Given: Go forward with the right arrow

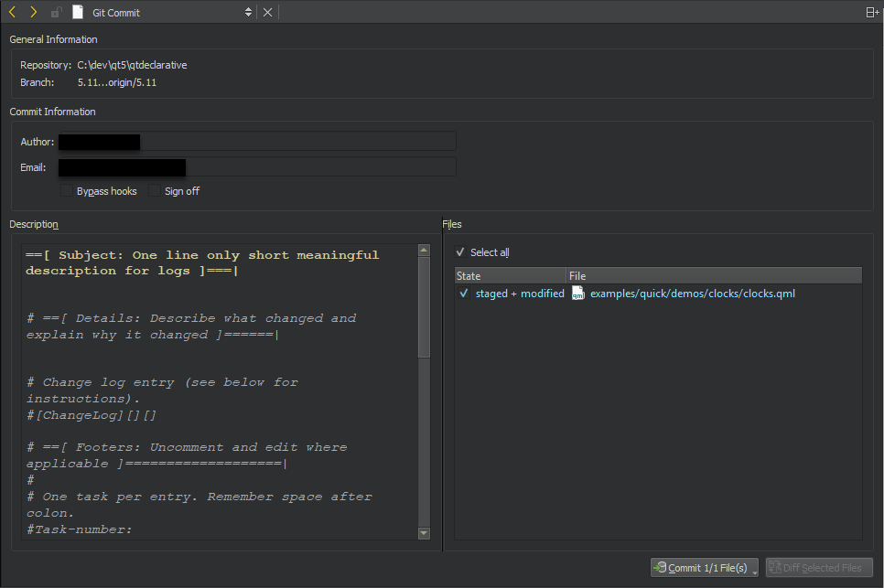Looking at the screenshot, I should click(x=34, y=12).
